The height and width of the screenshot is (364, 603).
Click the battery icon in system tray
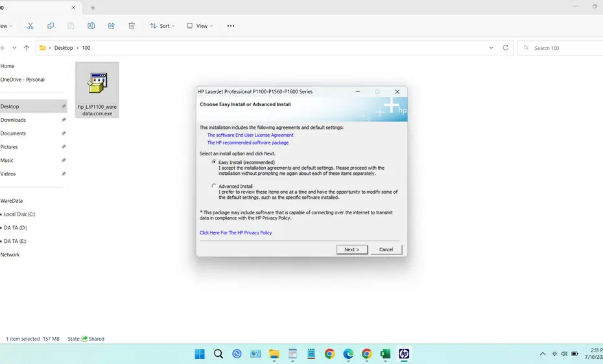click(574, 354)
